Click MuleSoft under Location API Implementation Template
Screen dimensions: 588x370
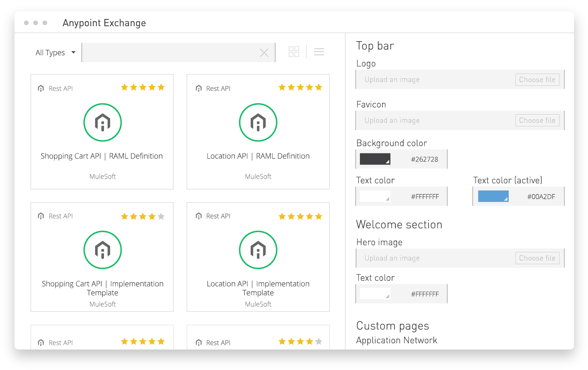258,304
